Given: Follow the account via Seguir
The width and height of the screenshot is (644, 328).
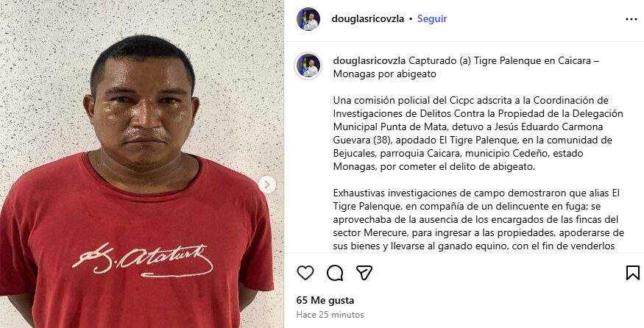Looking at the screenshot, I should click(x=432, y=18).
